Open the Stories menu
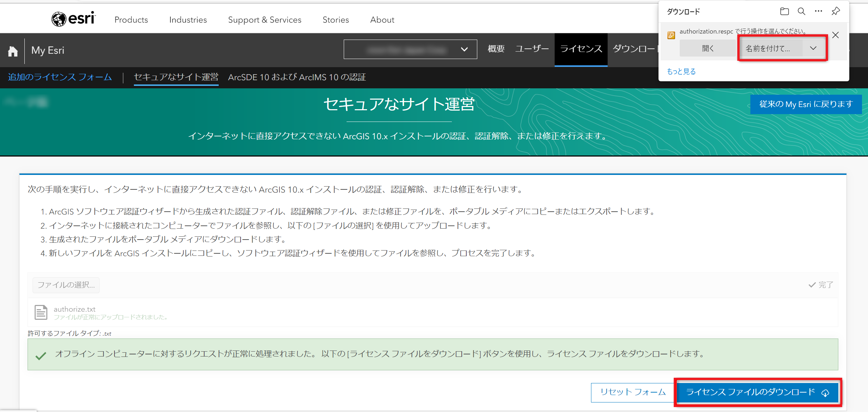This screenshot has height=412, width=868. click(x=336, y=20)
